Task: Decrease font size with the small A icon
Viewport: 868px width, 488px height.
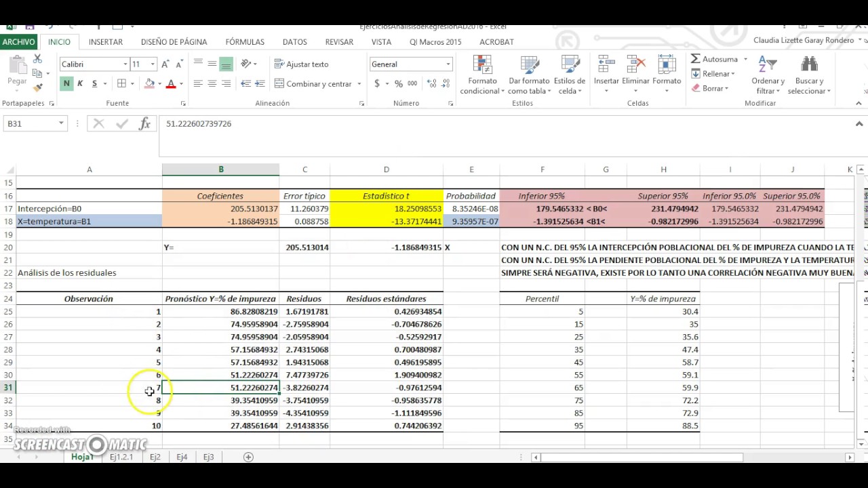Action: (179, 64)
